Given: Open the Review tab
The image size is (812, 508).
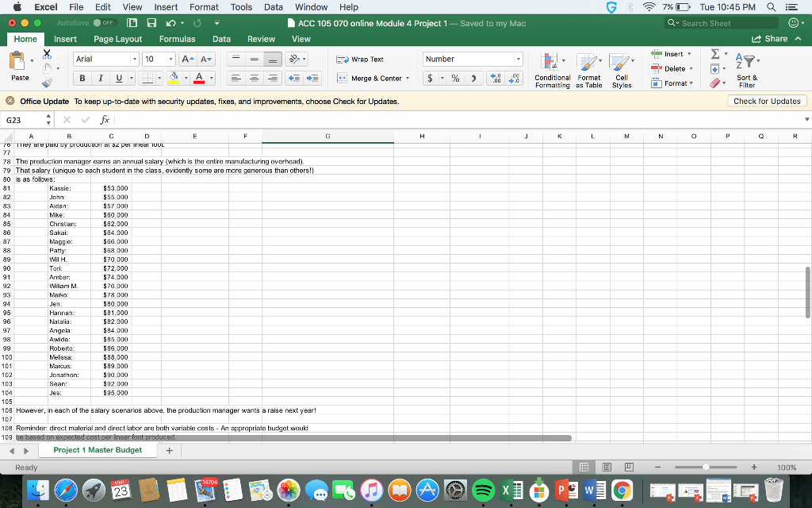Looking at the screenshot, I should click(x=261, y=39).
